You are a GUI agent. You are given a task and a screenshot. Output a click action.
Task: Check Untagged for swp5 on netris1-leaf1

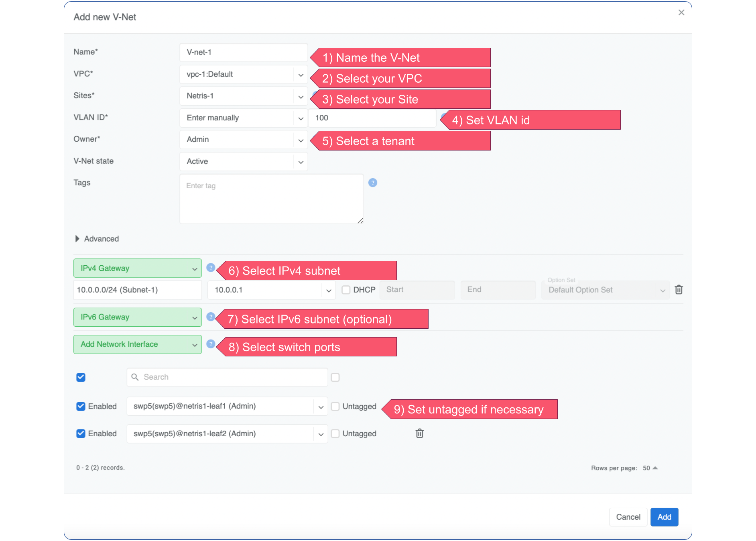tap(335, 407)
